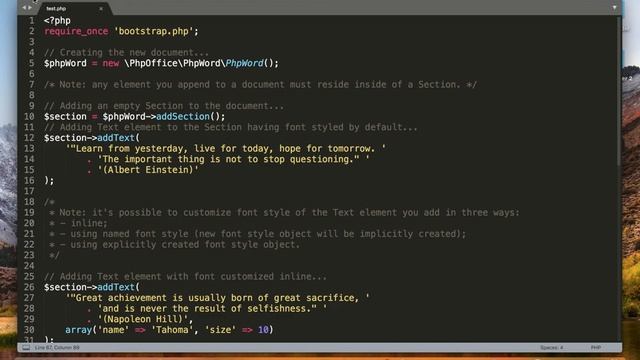
Task: Click line number 12 in the gutter
Action: pos(29,138)
